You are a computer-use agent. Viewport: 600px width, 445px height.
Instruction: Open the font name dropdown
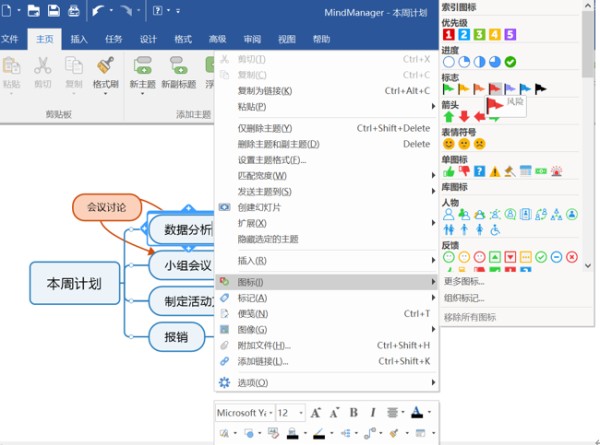[271, 412]
